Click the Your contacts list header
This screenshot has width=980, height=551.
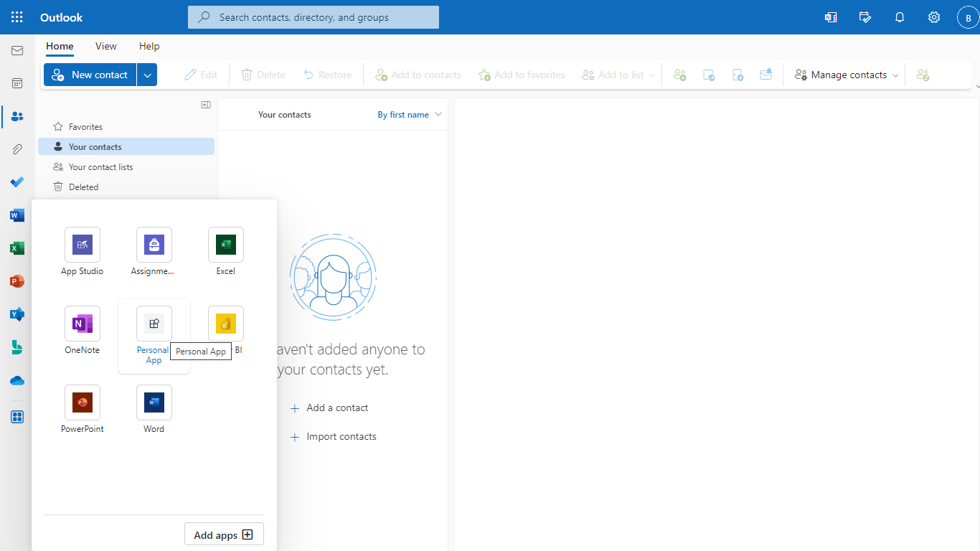(285, 115)
